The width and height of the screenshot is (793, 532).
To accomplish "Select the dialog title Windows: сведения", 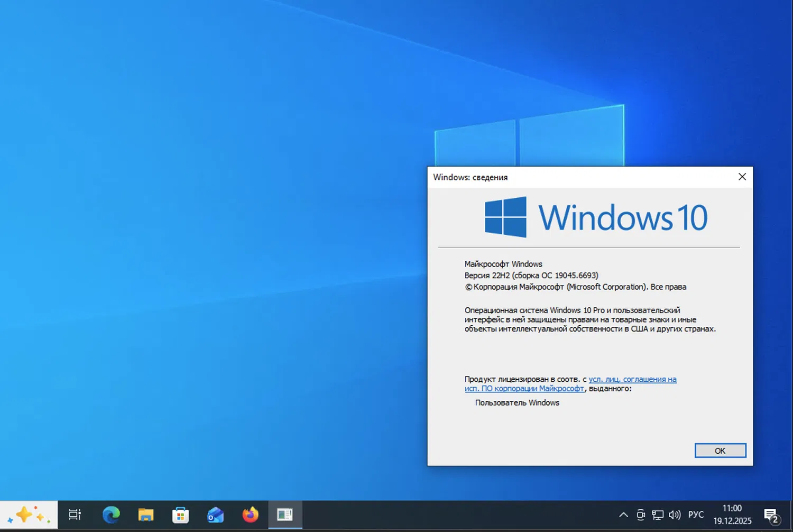I will pyautogui.click(x=470, y=177).
